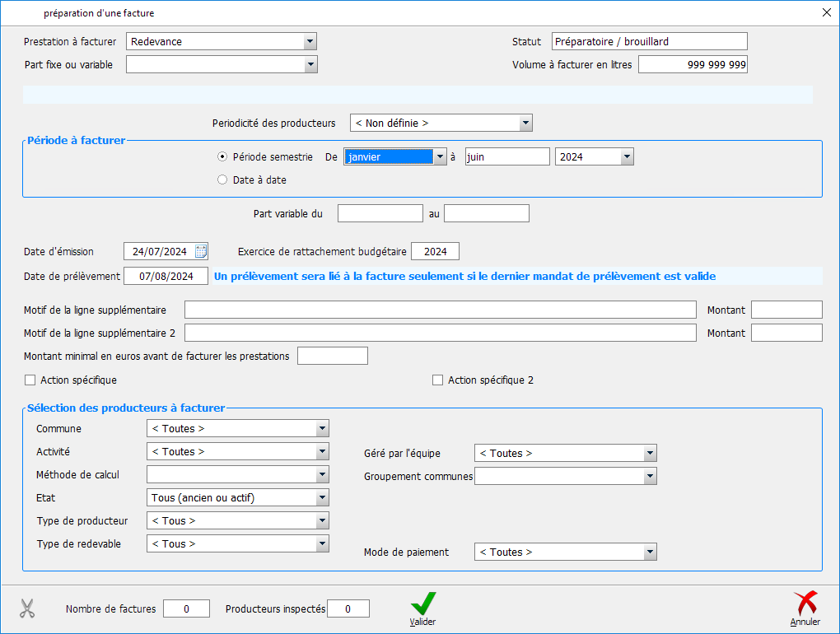Select the Période semestrie radio button
Screen dimensions: 840x634
(222, 156)
